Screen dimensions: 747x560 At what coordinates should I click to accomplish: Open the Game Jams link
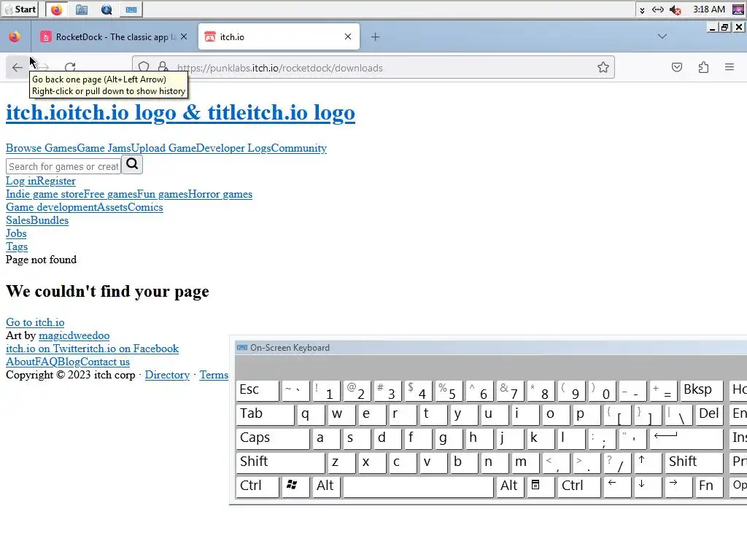pos(104,148)
